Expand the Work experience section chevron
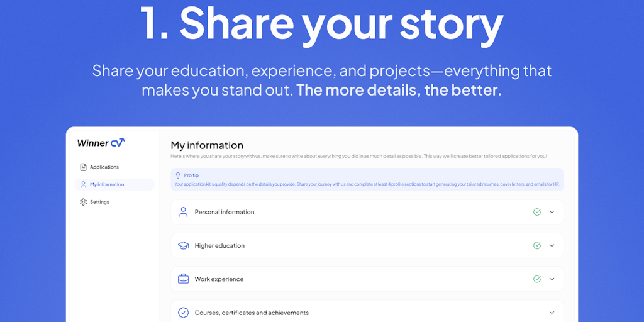Screen dimensions: 644x322 click(x=552, y=279)
